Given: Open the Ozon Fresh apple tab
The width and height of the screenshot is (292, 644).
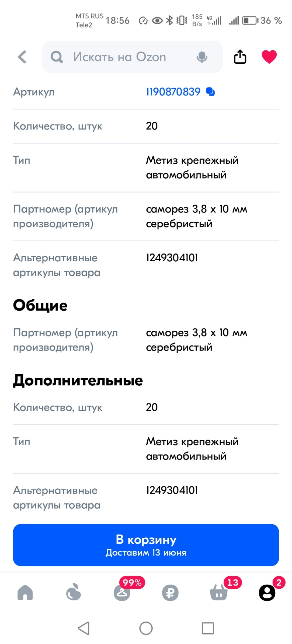Looking at the screenshot, I should coord(74,592).
